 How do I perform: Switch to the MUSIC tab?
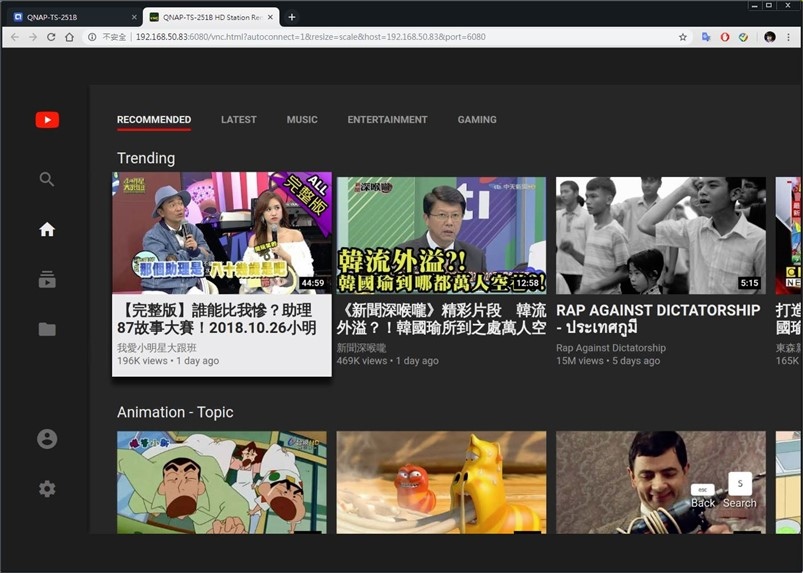tap(302, 120)
